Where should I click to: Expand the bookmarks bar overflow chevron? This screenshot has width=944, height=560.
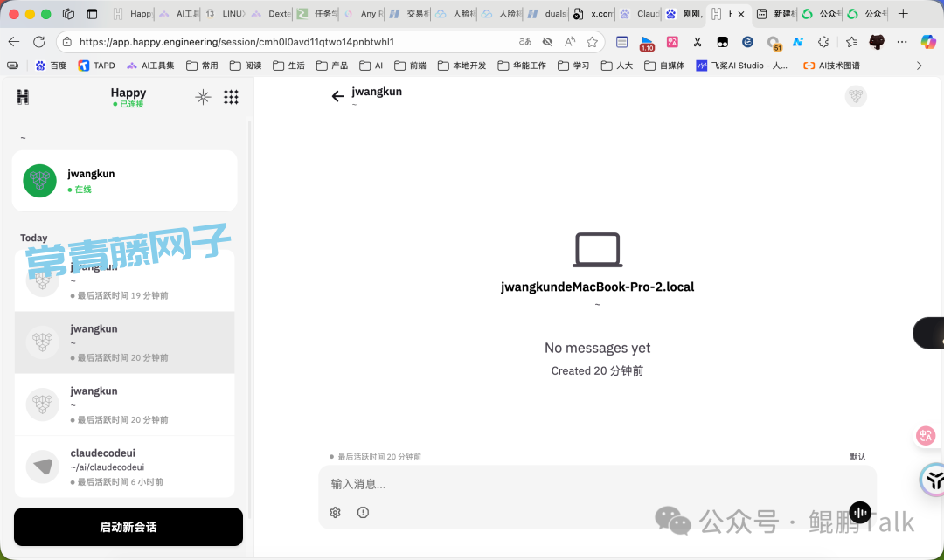(919, 66)
